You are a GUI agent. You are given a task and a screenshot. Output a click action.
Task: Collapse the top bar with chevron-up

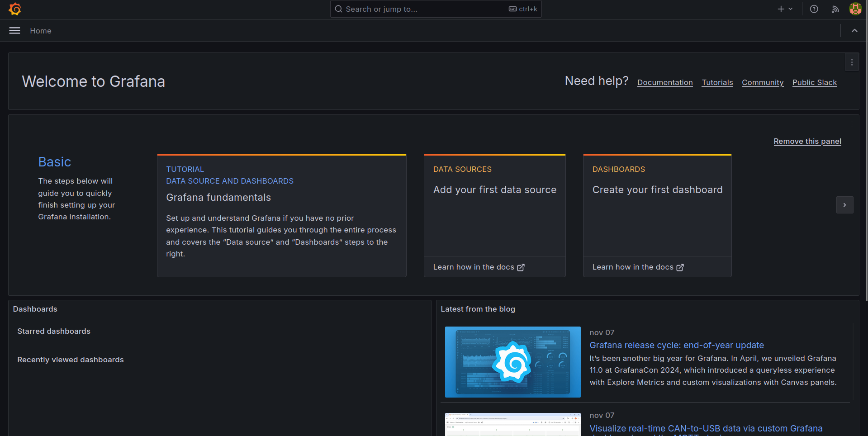(x=854, y=31)
